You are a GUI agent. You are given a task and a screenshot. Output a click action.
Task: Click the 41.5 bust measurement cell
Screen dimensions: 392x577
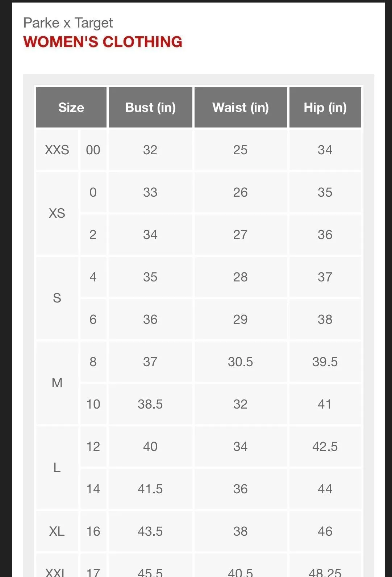pos(150,489)
